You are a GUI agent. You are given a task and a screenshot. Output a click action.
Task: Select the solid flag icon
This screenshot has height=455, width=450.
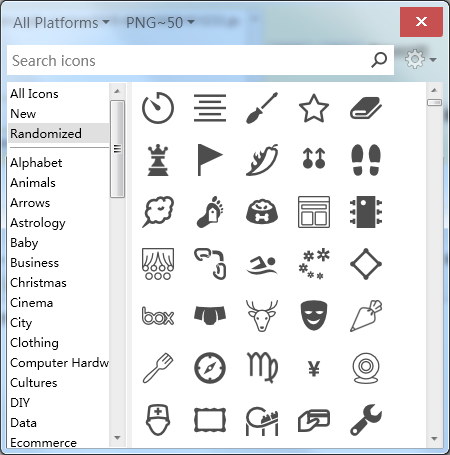coord(210,160)
